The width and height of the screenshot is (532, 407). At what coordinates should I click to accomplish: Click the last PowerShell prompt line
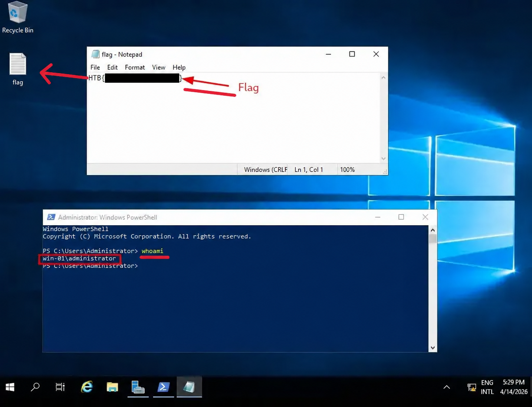coord(90,266)
